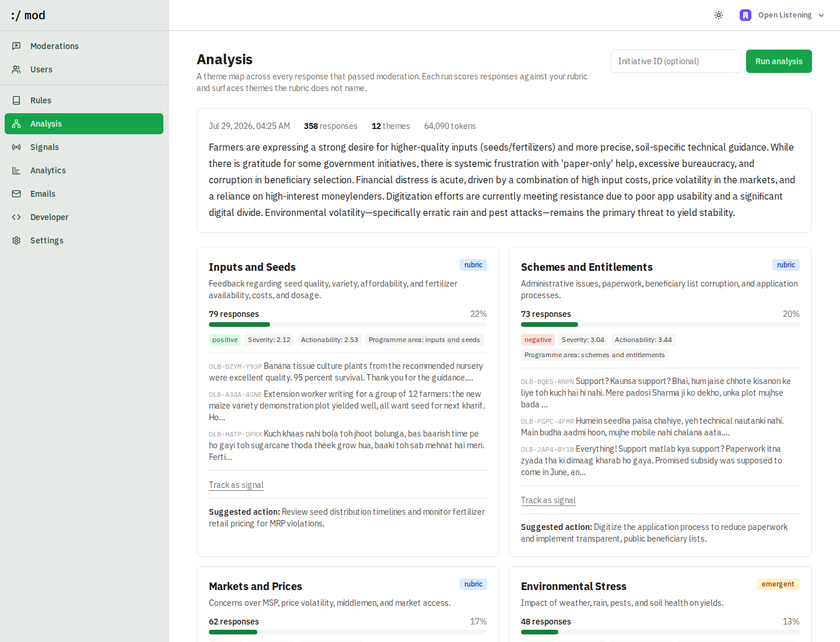Click the emergent badge on Environmental Stress

click(778, 584)
